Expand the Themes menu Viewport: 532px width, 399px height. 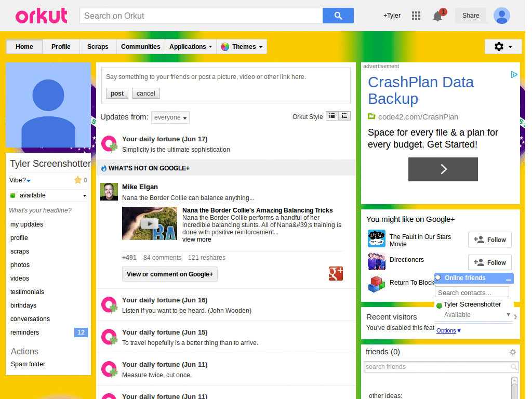pyautogui.click(x=242, y=46)
